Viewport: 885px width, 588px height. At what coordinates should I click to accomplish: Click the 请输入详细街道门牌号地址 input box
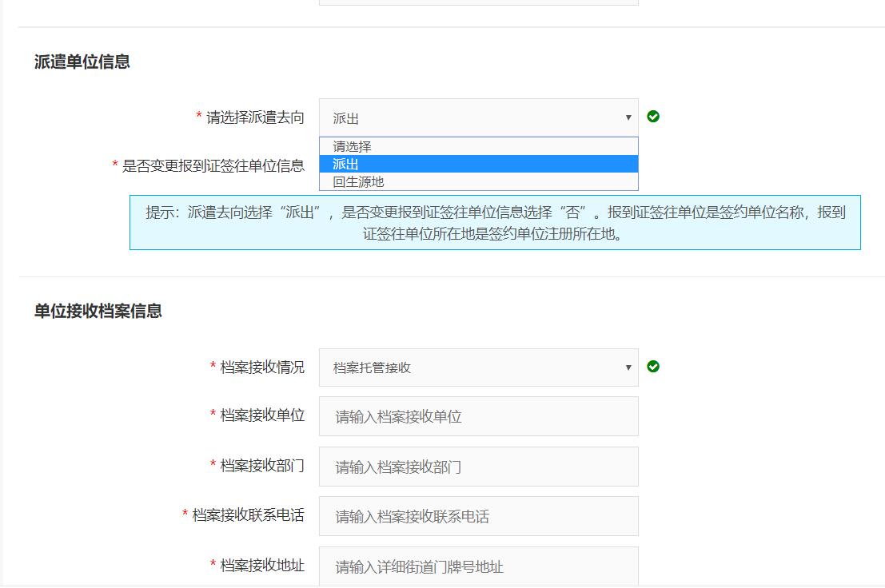[478, 566]
